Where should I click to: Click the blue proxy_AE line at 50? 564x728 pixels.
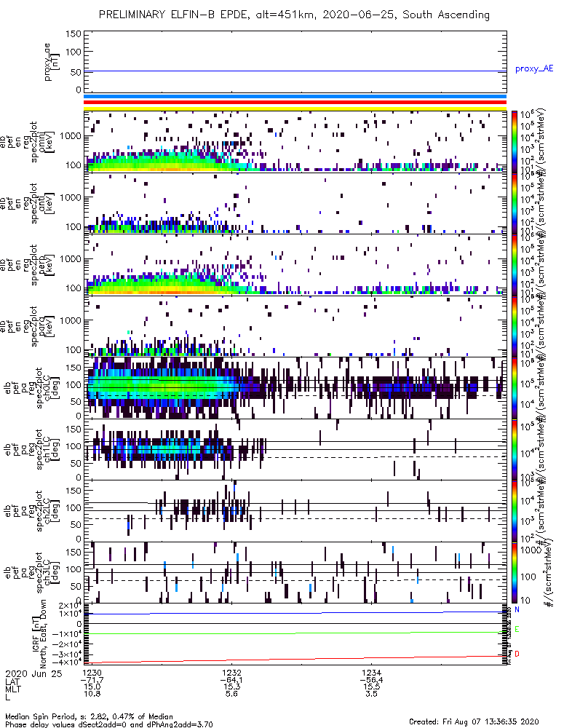pyautogui.click(x=295, y=71)
